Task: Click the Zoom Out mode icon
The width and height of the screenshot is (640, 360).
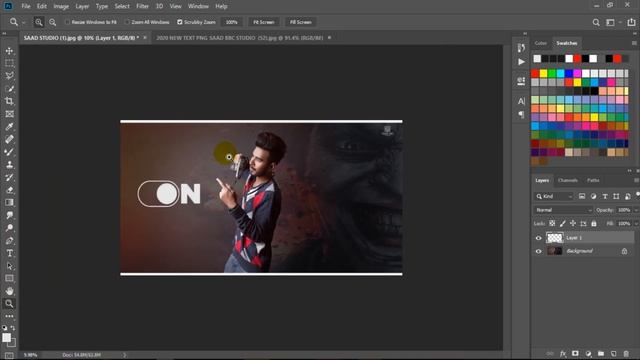Action: click(53, 22)
